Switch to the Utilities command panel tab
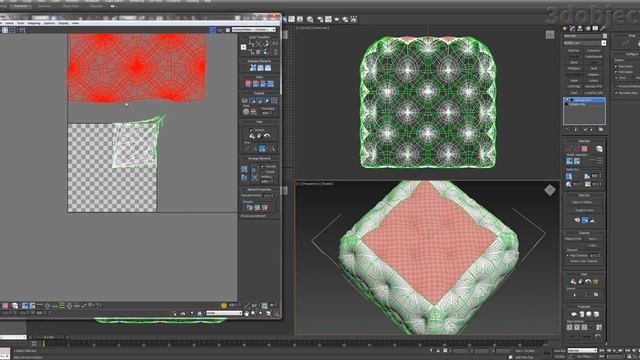Screen dimensions: 640x360 pyautogui.click(x=603, y=28)
